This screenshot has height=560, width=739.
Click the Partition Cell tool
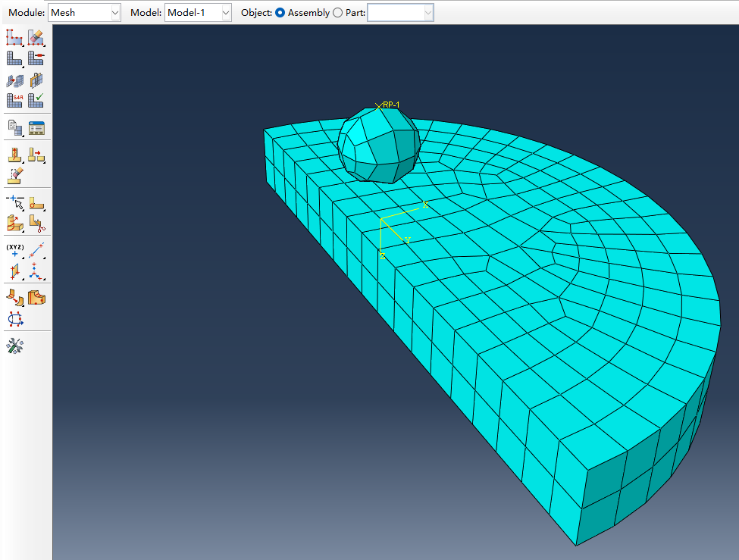pyautogui.click(x=14, y=223)
